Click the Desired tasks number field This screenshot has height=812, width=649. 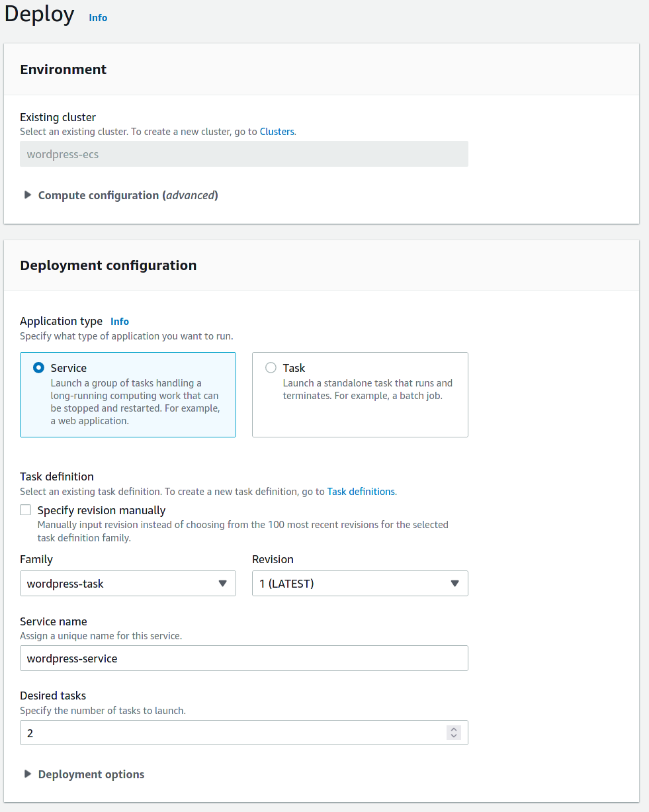(x=232, y=733)
